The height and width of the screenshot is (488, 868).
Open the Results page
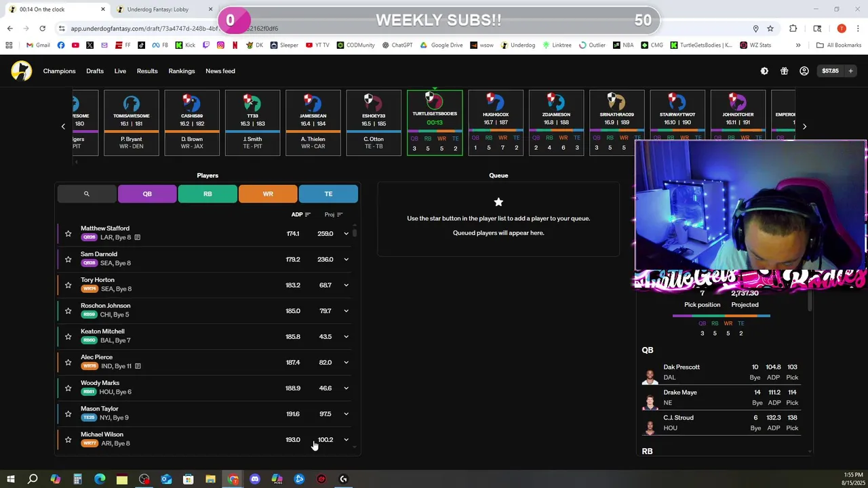click(x=147, y=71)
